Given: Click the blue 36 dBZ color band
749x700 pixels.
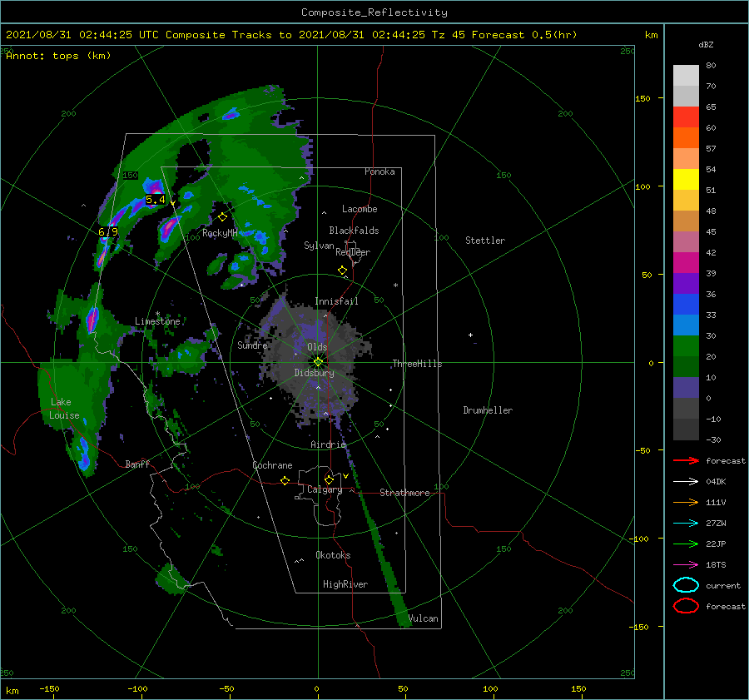Looking at the screenshot, I should pos(686,305).
